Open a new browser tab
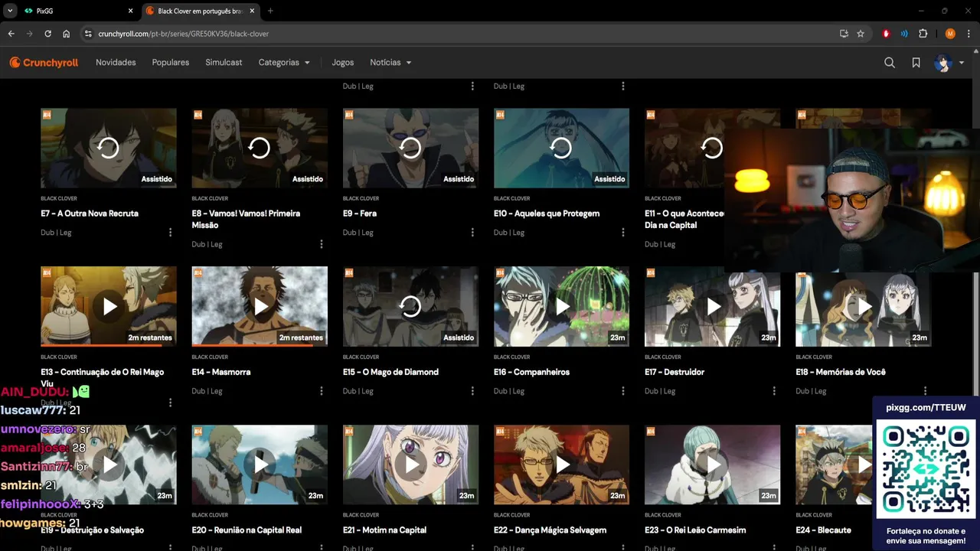Screen dimensions: 980x551 pos(270,11)
